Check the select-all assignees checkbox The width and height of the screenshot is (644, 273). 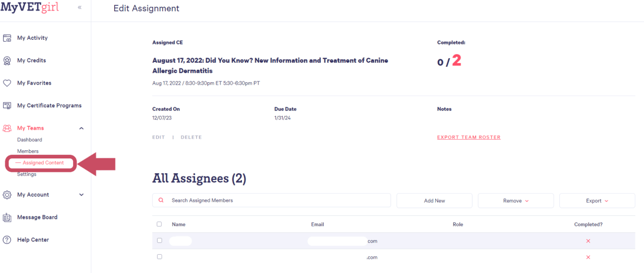click(x=159, y=224)
